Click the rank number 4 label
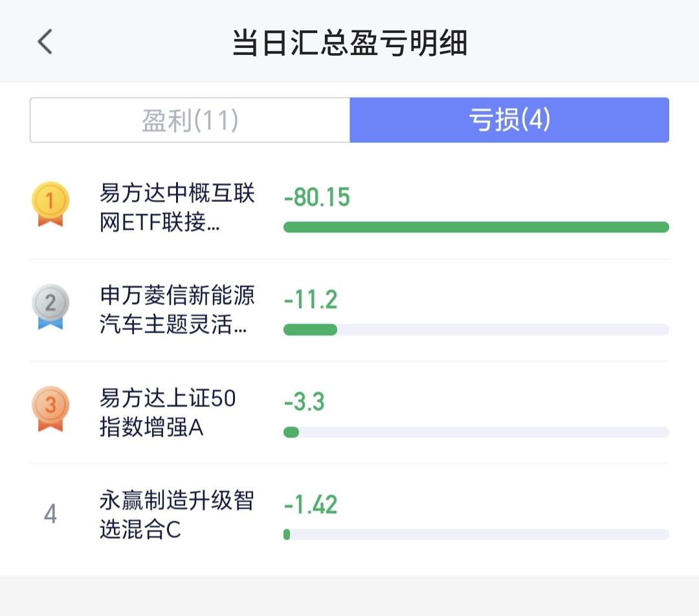Viewport: 699px width, 616px height. tap(50, 515)
